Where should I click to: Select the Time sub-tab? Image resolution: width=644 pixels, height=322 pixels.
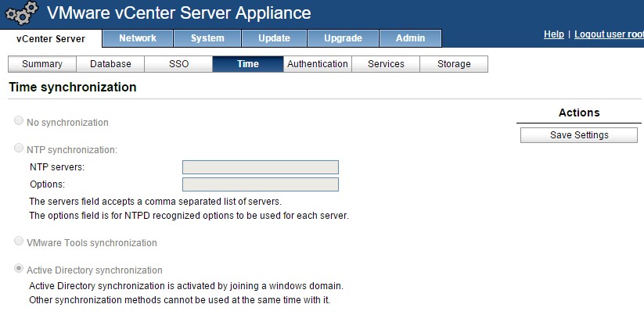point(247,64)
